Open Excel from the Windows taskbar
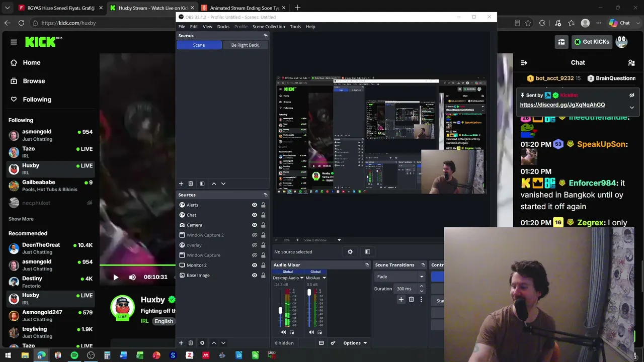The width and height of the screenshot is (644, 362). pos(140,355)
